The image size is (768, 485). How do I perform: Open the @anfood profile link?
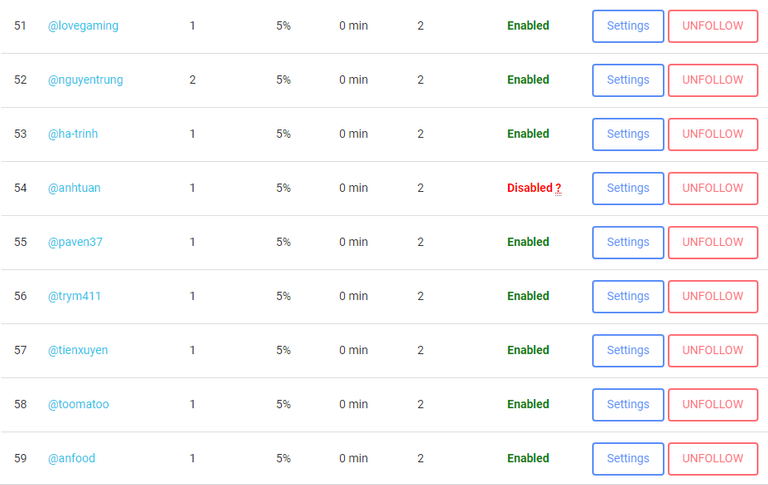click(71, 458)
